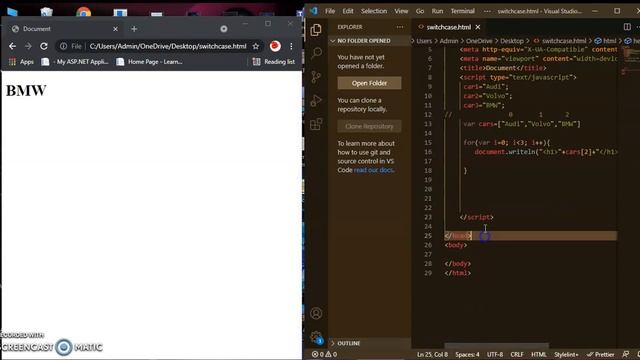
Task: Change encoding via UTF-8
Action: [x=495, y=354]
